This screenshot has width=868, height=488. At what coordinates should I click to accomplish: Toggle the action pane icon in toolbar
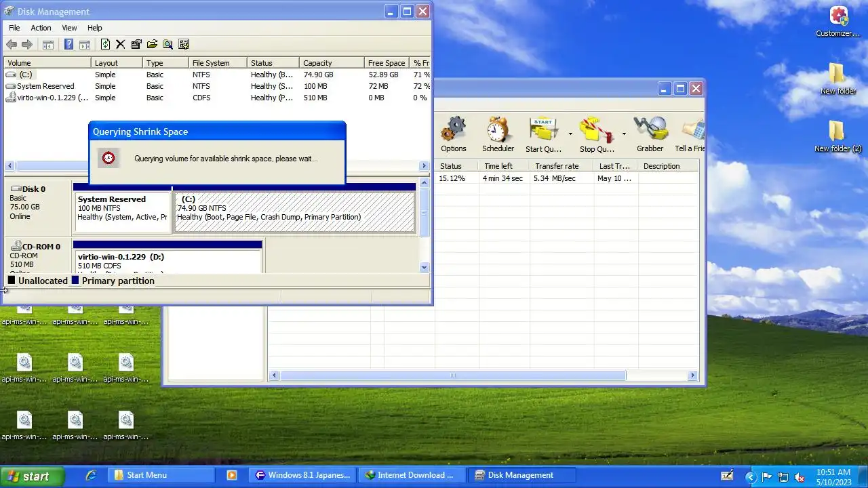pyautogui.click(x=85, y=45)
